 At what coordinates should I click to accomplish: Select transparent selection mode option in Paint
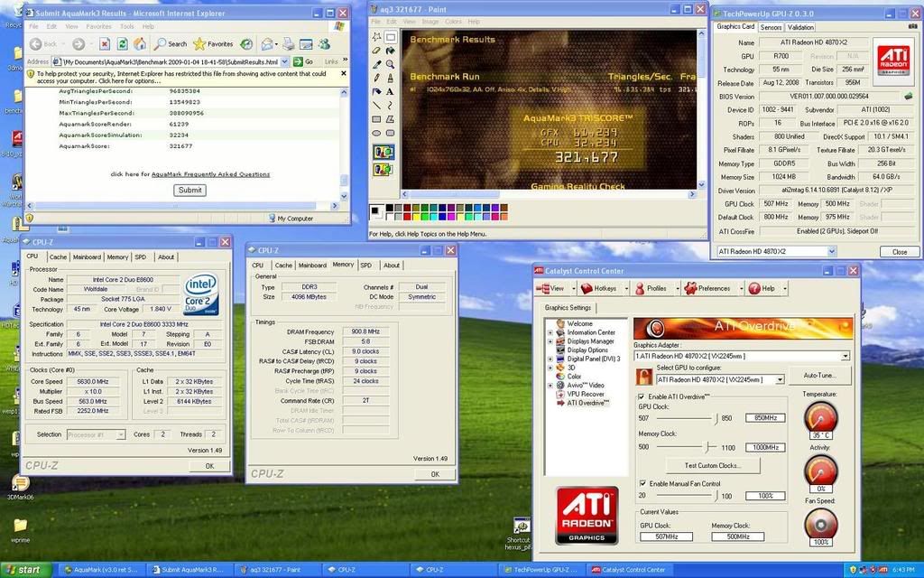point(383,170)
